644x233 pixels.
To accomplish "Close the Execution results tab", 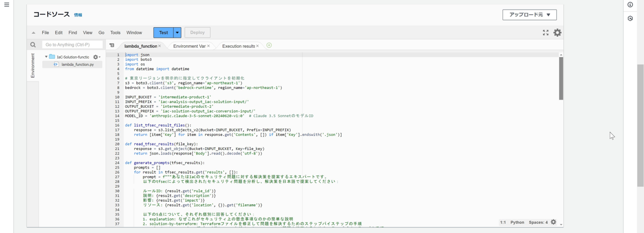I will pos(258,46).
